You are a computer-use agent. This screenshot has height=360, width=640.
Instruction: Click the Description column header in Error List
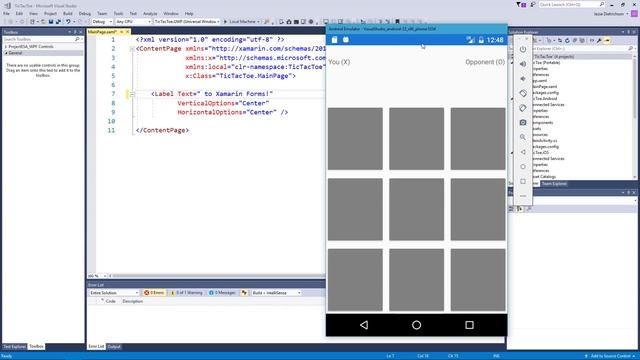pyautogui.click(x=132, y=301)
